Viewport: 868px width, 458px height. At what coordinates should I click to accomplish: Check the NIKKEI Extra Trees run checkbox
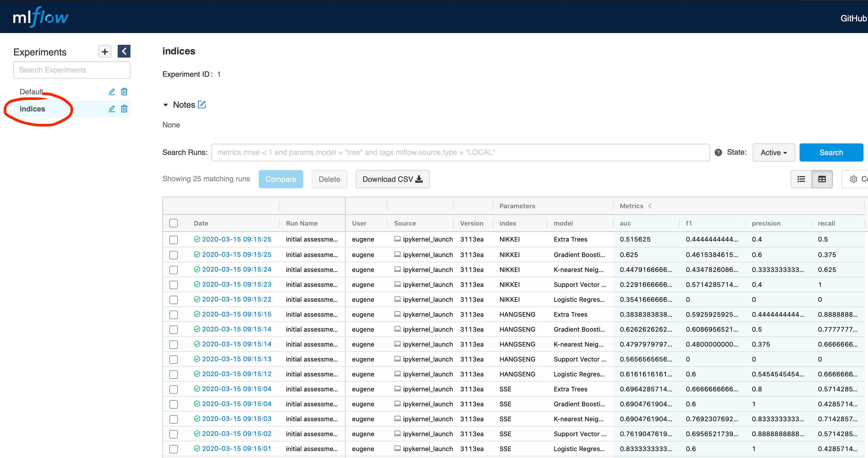click(174, 239)
